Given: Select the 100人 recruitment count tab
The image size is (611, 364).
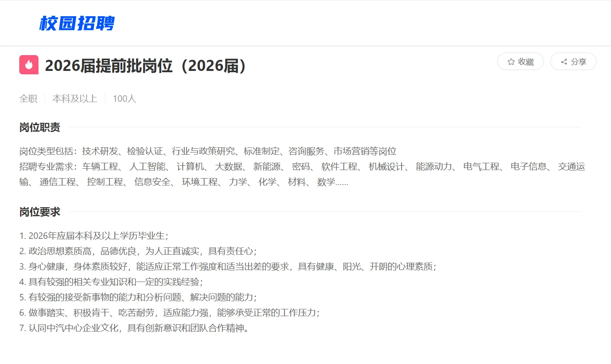Looking at the screenshot, I should 124,98.
